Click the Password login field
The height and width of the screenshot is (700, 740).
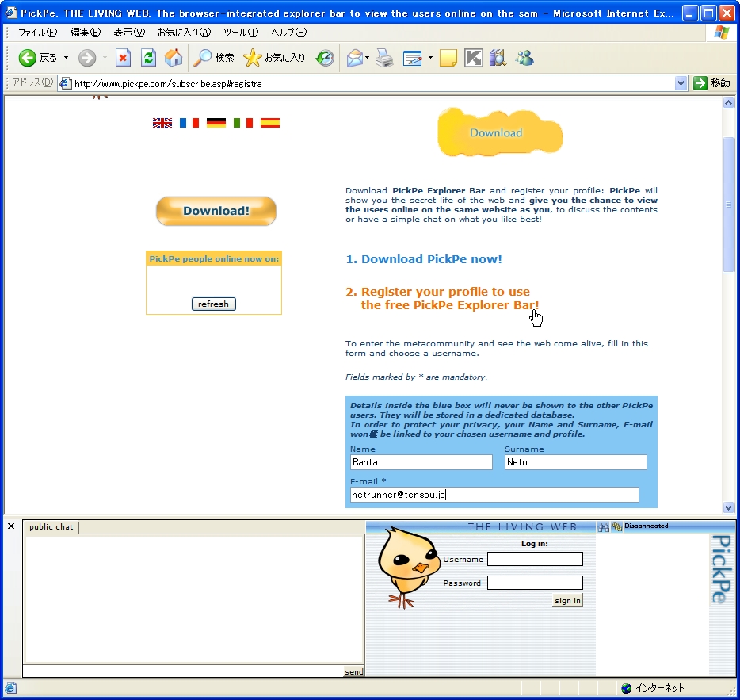pyautogui.click(x=535, y=583)
